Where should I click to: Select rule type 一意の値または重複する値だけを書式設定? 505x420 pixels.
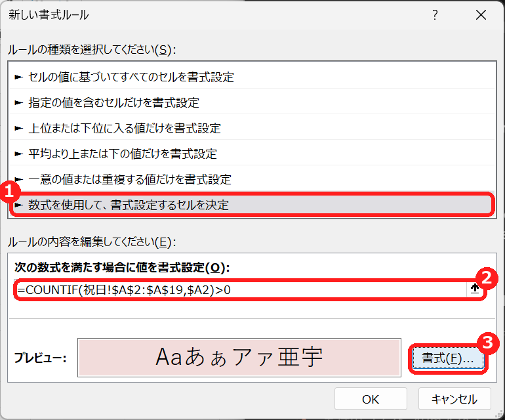coord(252,179)
